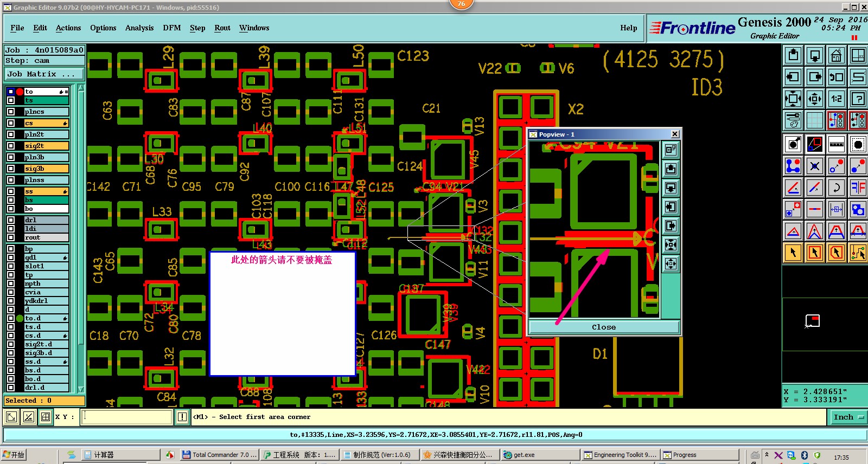Open Help from the menu bar
Viewport: 868px width, 464px height.
click(629, 28)
